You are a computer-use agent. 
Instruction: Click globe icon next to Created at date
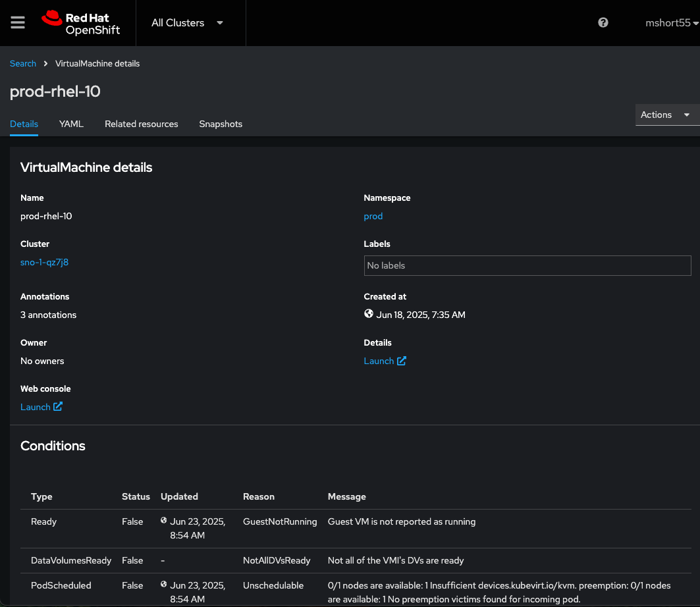click(x=369, y=314)
